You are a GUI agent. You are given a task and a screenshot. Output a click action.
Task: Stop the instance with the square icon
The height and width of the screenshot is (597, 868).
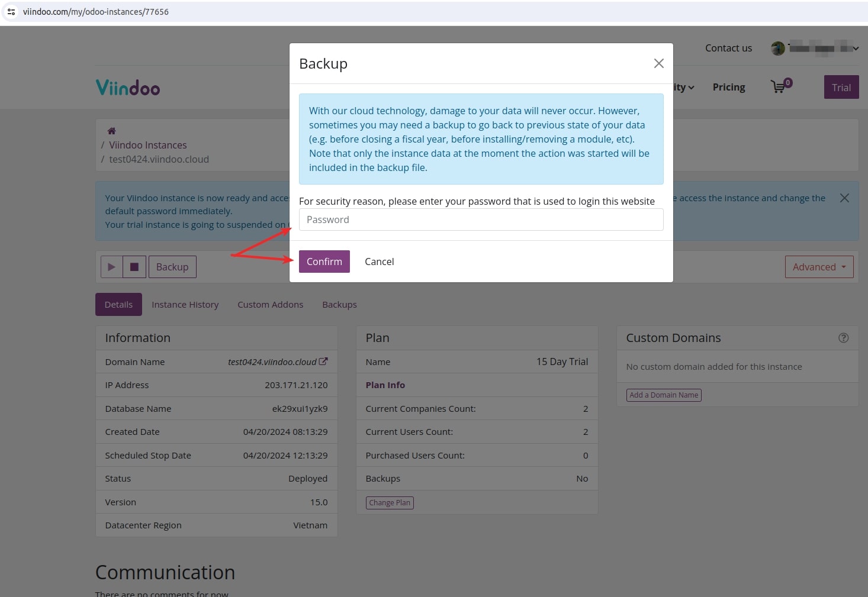click(x=134, y=267)
